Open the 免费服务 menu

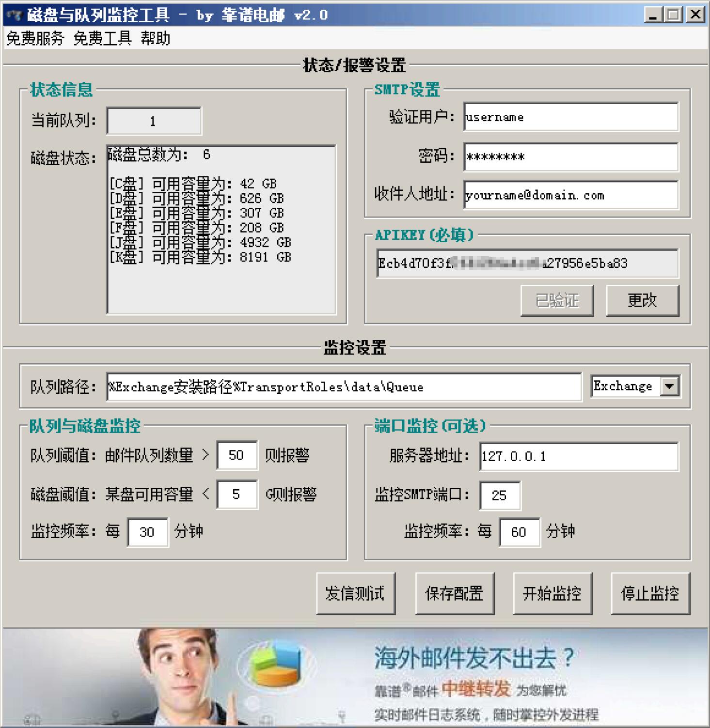[x=35, y=38]
